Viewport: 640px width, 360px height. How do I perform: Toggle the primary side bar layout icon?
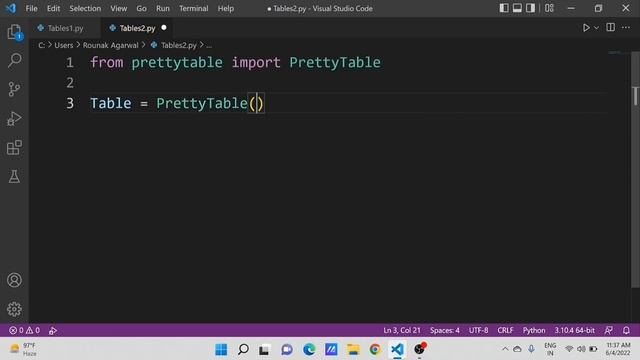[x=504, y=8]
